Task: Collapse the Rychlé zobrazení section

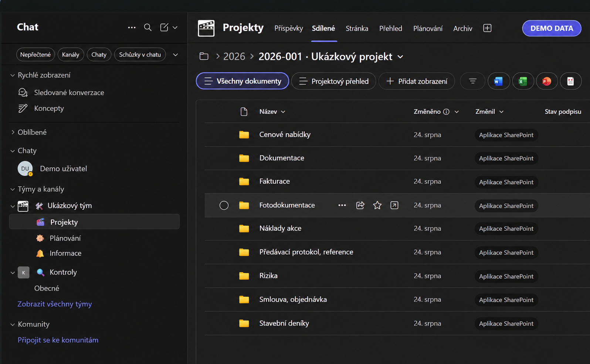Action: 13,75
